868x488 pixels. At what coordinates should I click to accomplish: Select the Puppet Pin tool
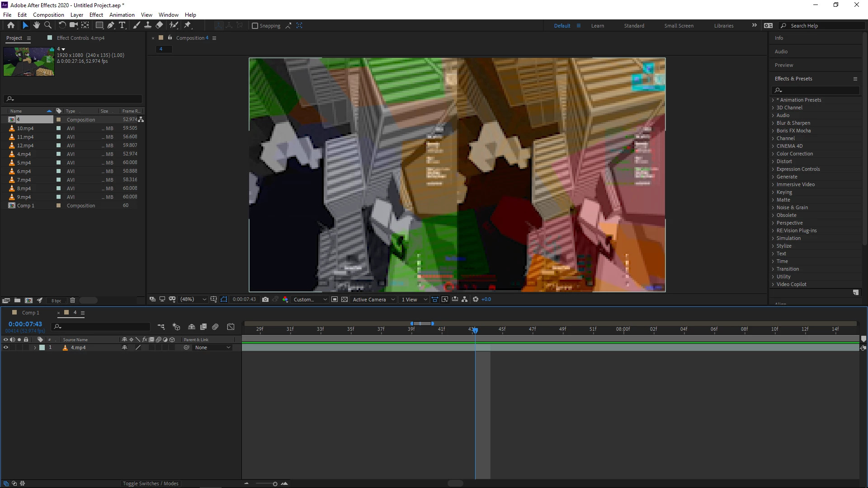pyautogui.click(x=188, y=25)
